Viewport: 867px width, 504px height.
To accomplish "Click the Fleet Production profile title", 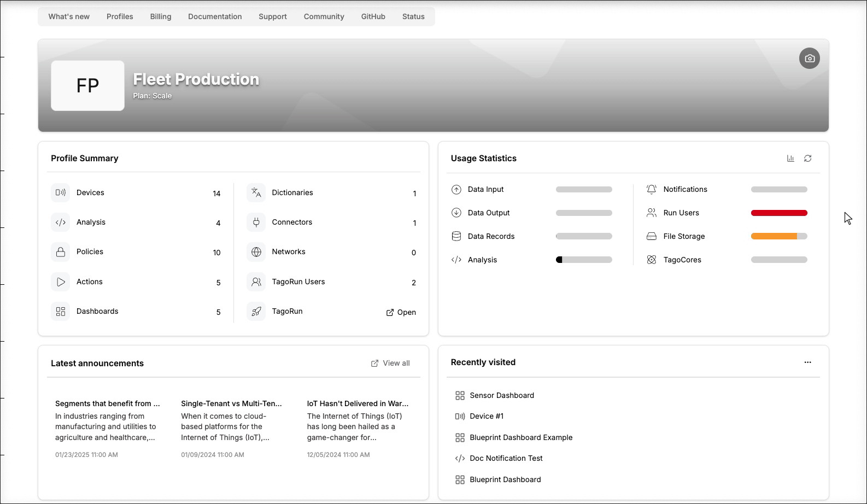I will coord(196,79).
